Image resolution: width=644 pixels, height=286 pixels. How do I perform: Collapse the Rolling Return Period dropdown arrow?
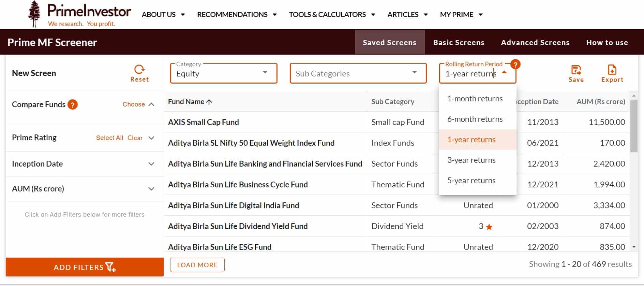504,72
